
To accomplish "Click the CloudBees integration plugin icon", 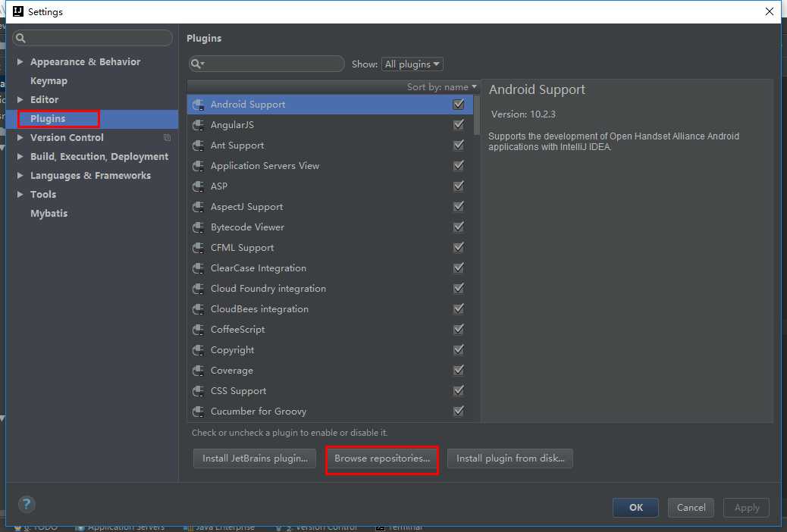I will 198,309.
